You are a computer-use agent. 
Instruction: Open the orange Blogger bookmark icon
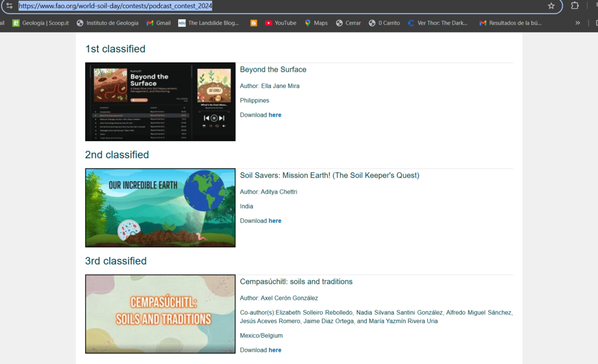253,23
